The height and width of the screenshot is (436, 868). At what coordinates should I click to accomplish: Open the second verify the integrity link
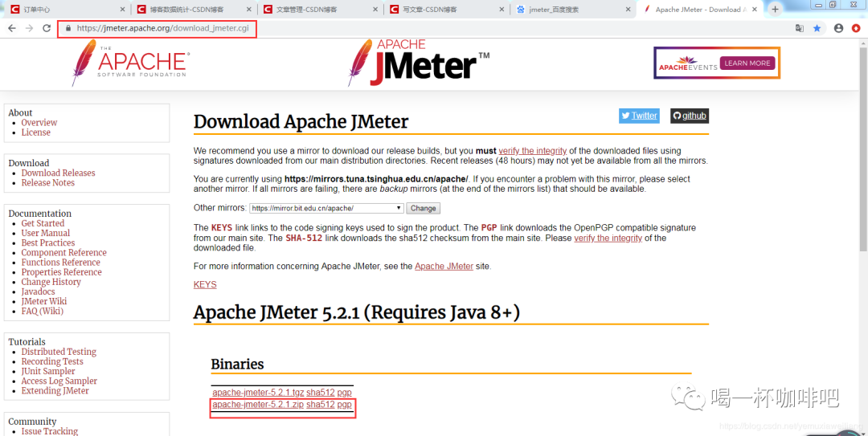coord(608,238)
